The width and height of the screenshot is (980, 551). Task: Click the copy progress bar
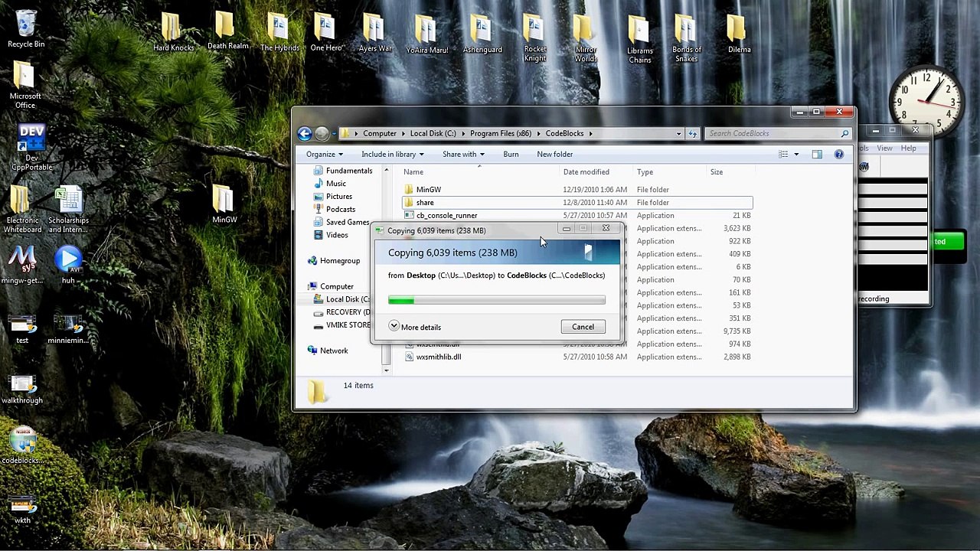point(497,301)
